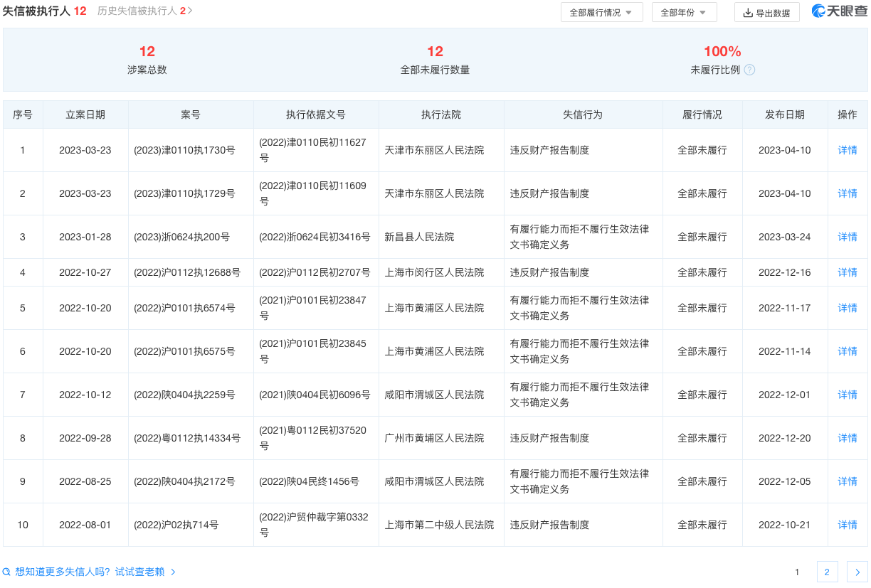Click the next page arrow in pagination
Viewport: 871px width, 588px height.
857,572
